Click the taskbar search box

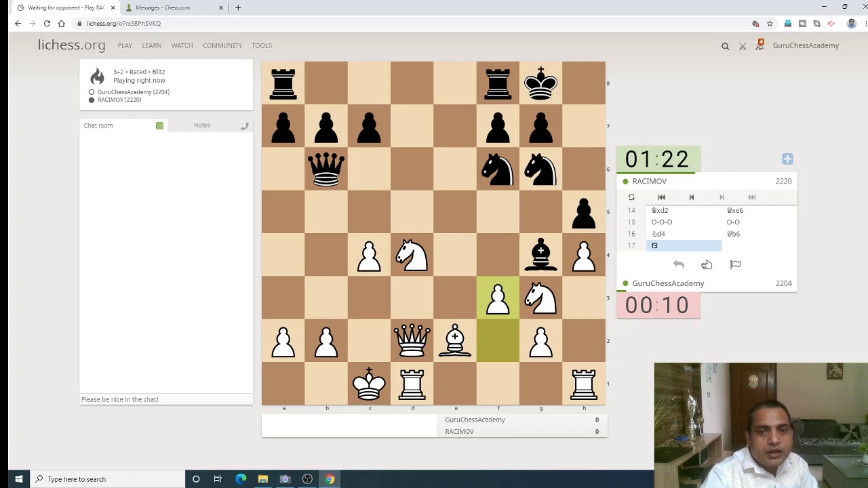108,479
